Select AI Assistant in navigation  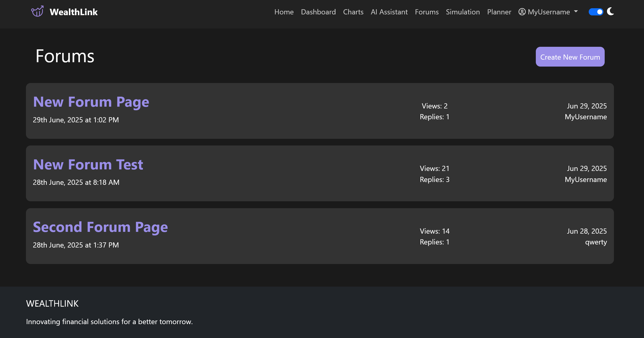click(389, 12)
